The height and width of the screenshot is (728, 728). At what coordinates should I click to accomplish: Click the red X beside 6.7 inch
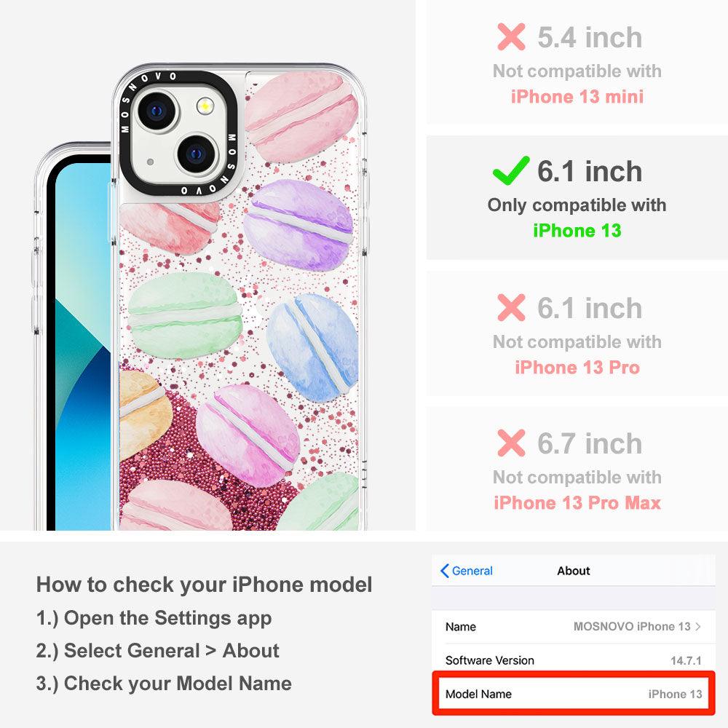click(x=511, y=443)
